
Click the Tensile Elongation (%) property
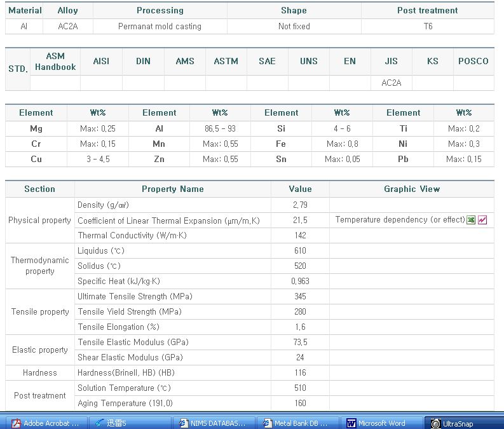click(118, 327)
